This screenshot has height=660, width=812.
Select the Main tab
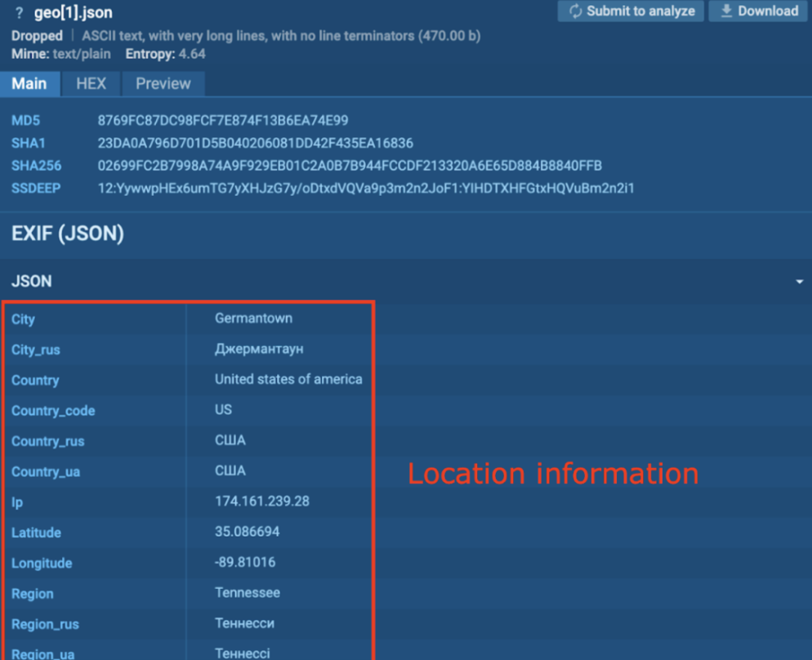pos(29,84)
